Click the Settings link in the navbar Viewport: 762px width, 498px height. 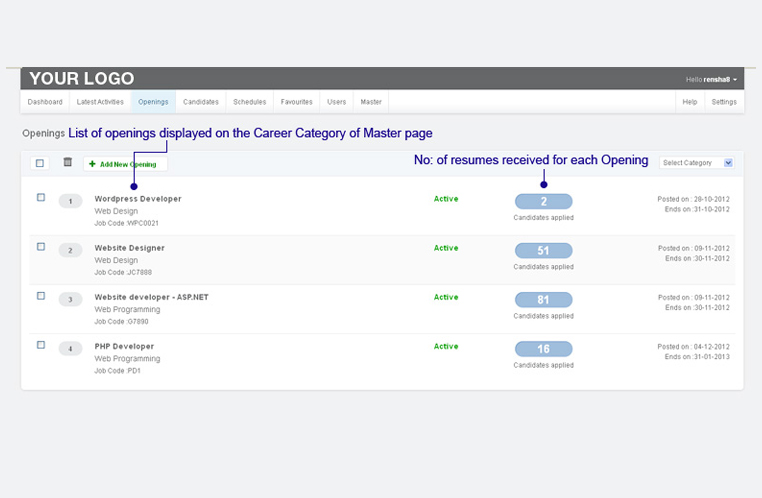[x=724, y=102]
